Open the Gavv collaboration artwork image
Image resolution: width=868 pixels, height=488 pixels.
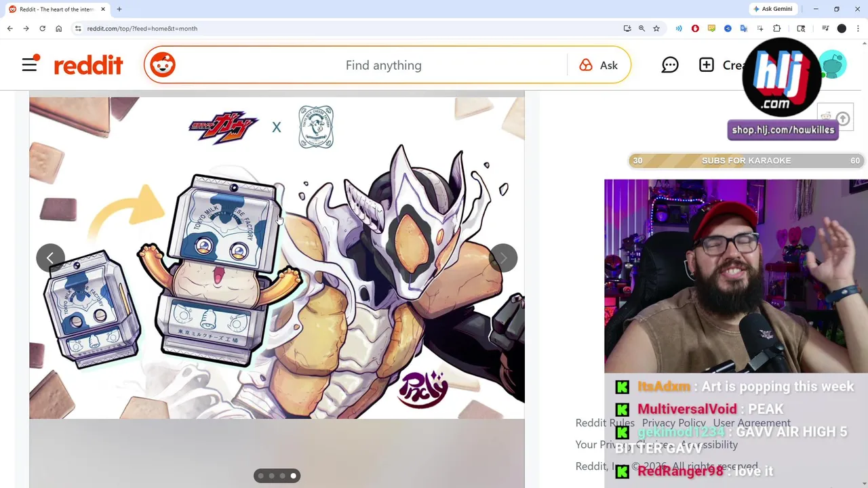tap(277, 258)
